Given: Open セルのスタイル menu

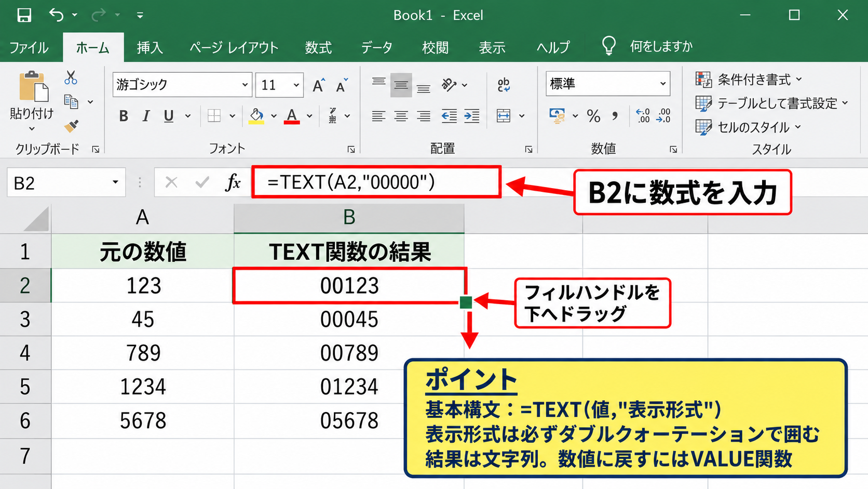Looking at the screenshot, I should click(749, 127).
